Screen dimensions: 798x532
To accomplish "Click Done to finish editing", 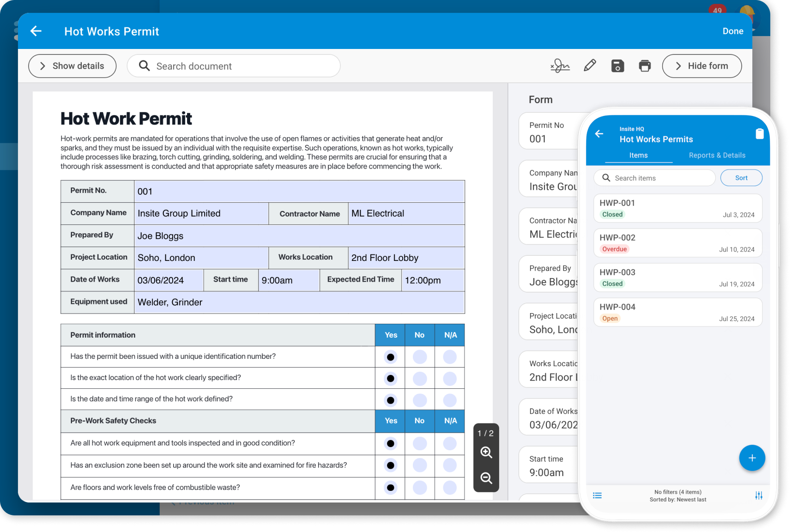I will (x=733, y=31).
